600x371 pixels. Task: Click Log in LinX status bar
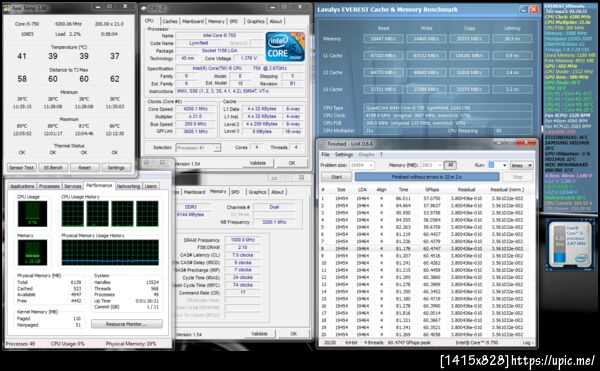click(x=527, y=343)
